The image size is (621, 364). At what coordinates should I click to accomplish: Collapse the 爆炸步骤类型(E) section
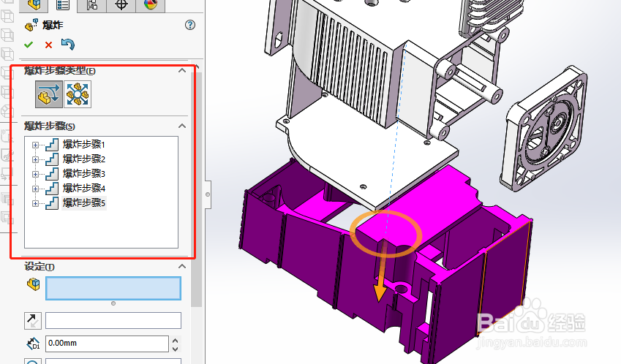[182, 70]
